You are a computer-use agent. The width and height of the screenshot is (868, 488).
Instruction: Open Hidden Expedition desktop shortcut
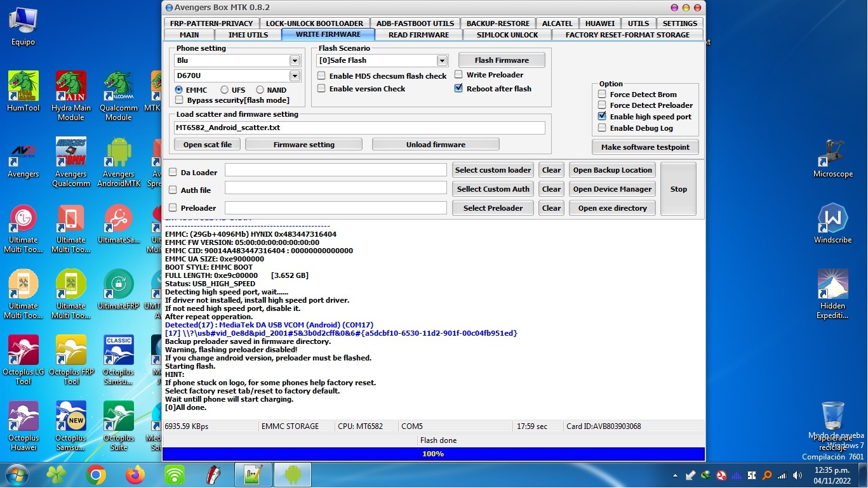point(833,294)
